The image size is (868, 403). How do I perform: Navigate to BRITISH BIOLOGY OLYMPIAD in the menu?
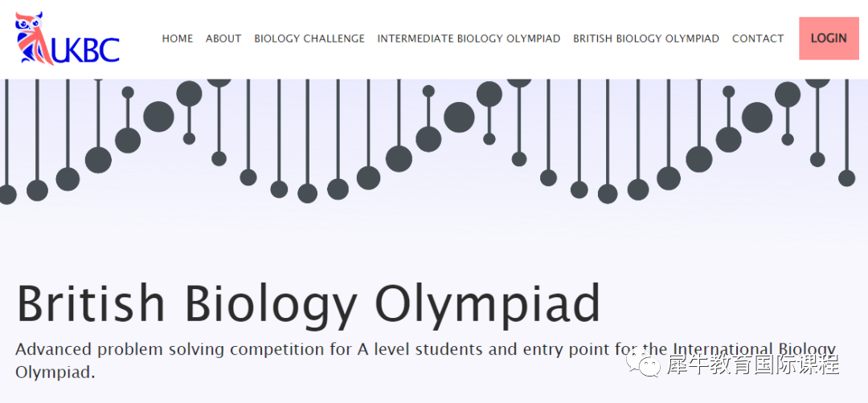[646, 39]
